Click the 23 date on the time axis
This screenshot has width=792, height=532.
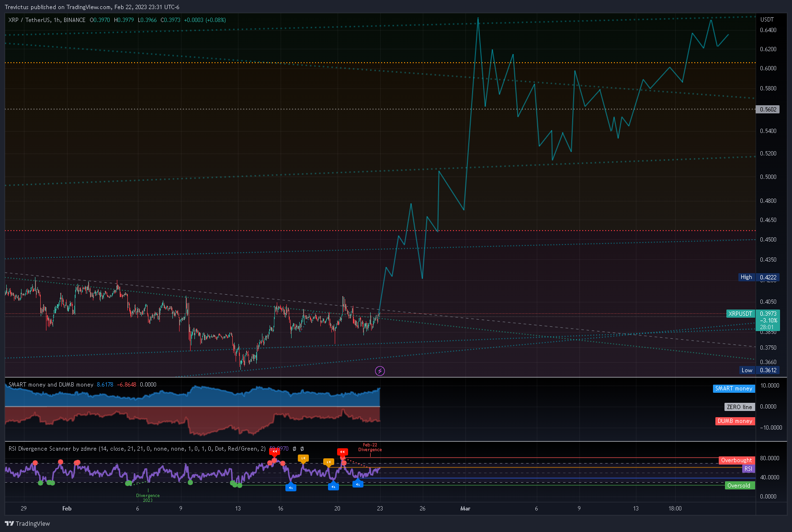(x=380, y=509)
